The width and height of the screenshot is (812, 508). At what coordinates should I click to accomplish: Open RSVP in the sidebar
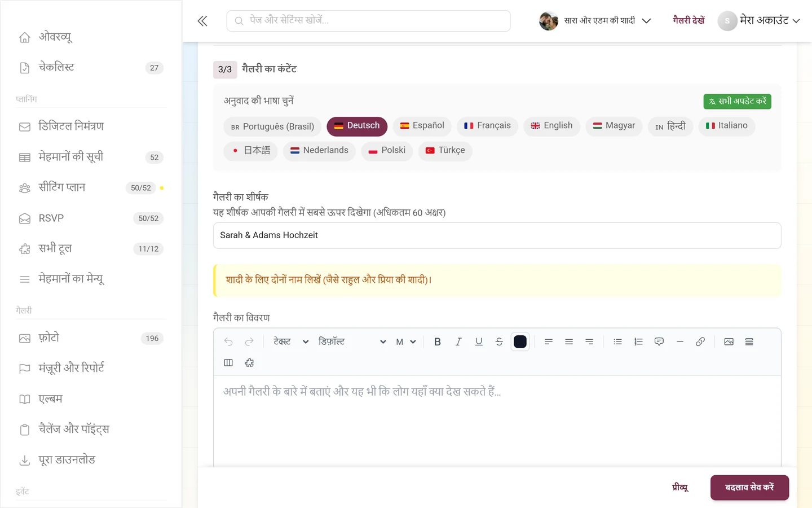[91, 218]
